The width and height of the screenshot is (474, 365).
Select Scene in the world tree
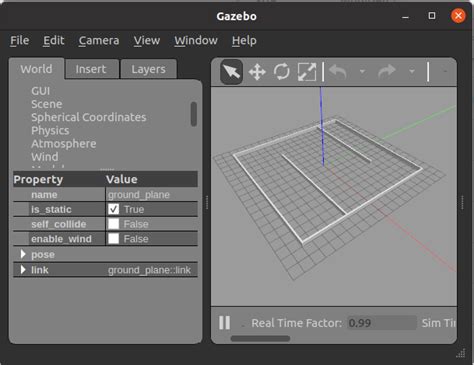point(47,104)
